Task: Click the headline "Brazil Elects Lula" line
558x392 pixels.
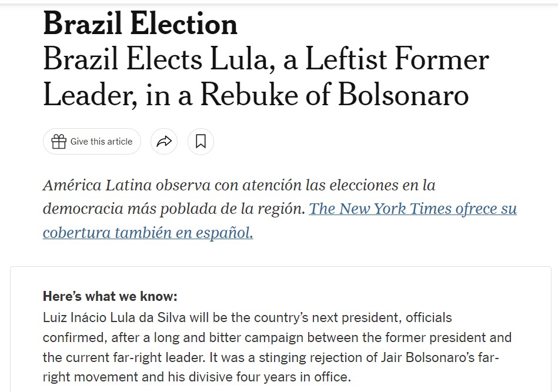Action: pos(159,60)
